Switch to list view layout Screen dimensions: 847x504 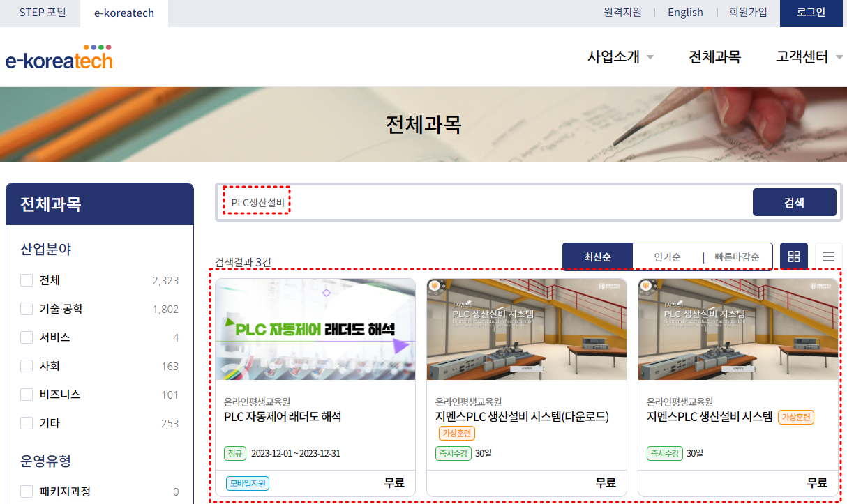[829, 256]
